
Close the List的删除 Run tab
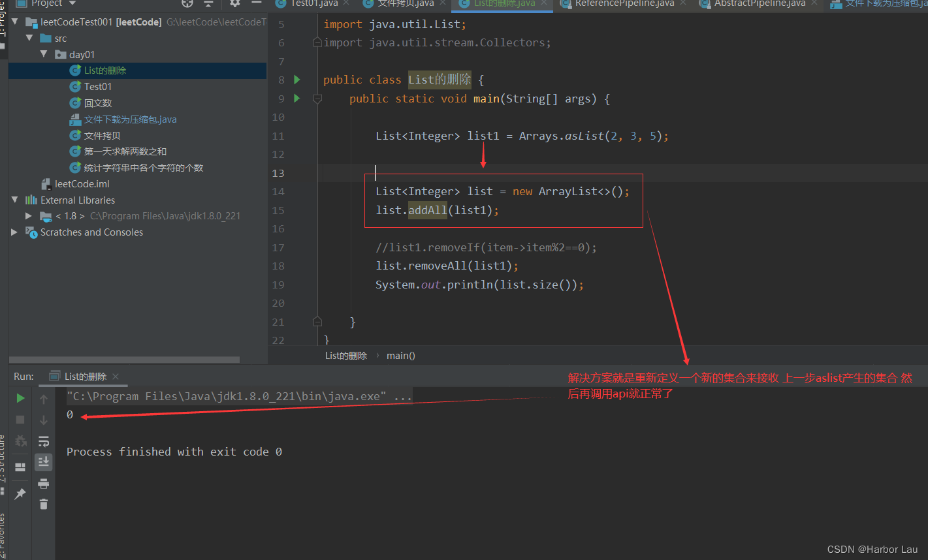point(116,377)
